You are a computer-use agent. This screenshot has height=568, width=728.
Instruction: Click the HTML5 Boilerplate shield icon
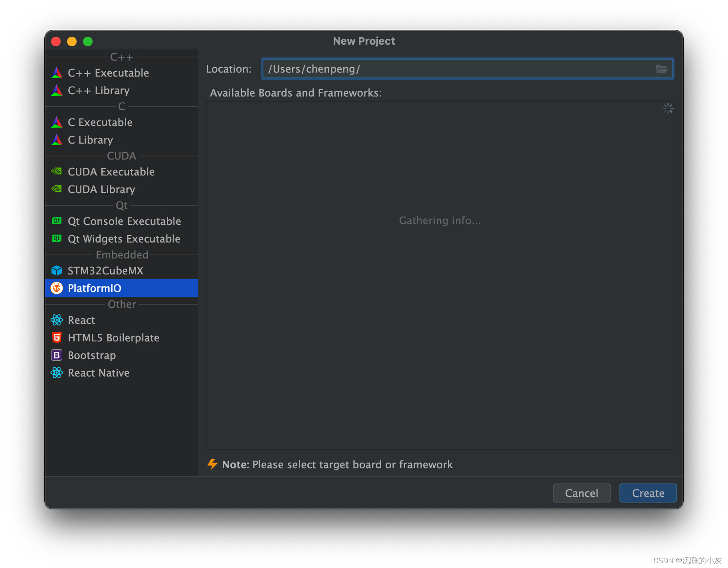click(57, 337)
